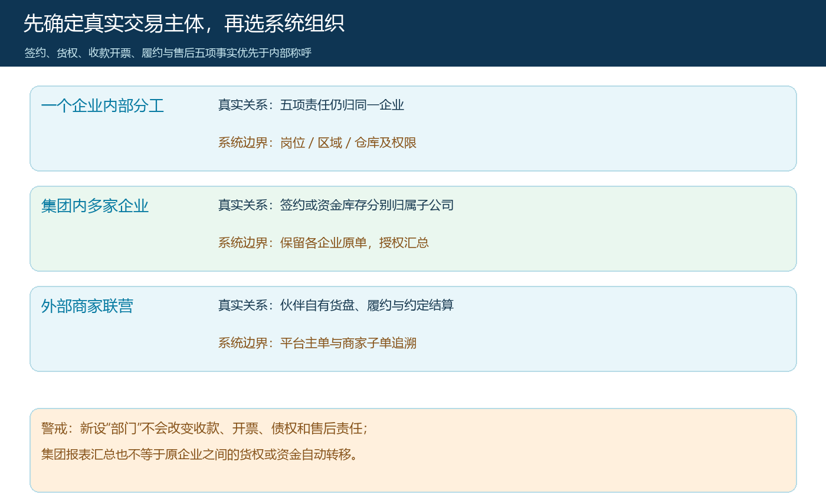Click the title 先确定真实交易主体，再选系统组织
Image resolution: width=826 pixels, height=504 pixels.
pos(184,24)
